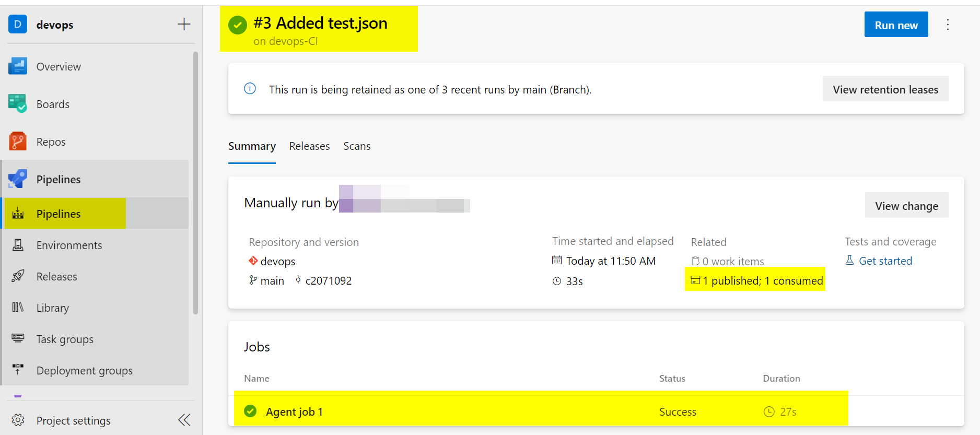This screenshot has height=435, width=980.
Task: Click the devops project avatar icon
Action: pos(18,24)
